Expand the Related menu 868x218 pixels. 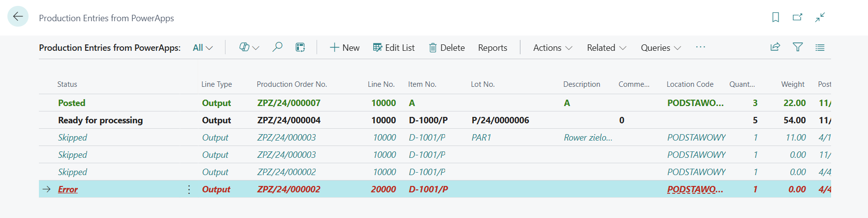606,48
